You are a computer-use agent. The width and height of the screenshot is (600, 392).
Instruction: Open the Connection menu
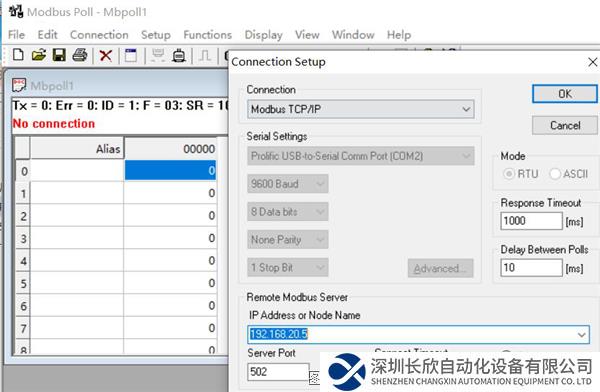pyautogui.click(x=99, y=35)
